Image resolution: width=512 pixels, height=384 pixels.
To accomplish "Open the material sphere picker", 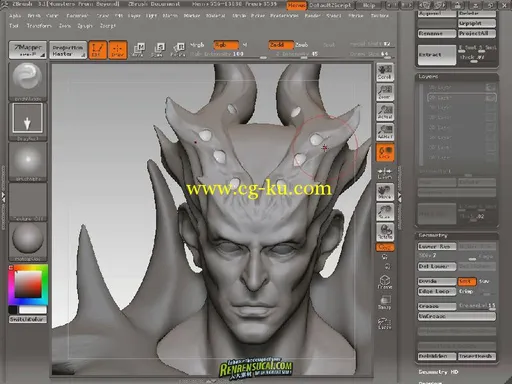I will 28,241.
